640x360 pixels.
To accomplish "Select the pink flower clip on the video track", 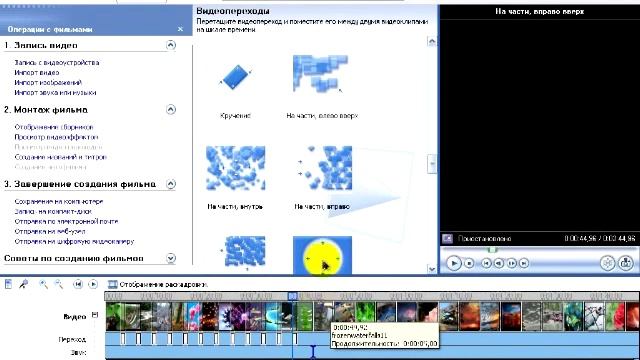I will pyautogui.click(x=192, y=316).
